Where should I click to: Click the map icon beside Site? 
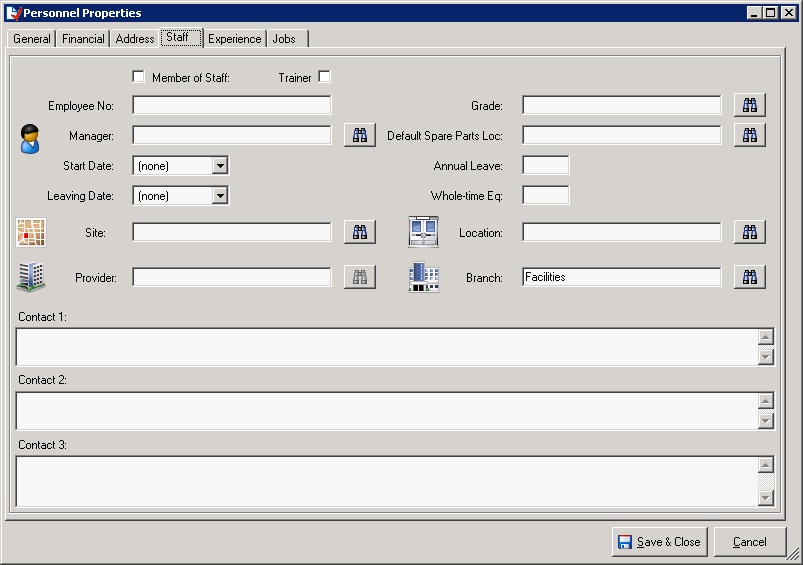(31, 232)
